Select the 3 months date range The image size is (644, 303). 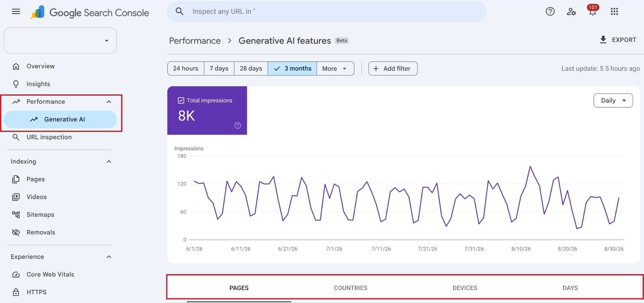(292, 69)
